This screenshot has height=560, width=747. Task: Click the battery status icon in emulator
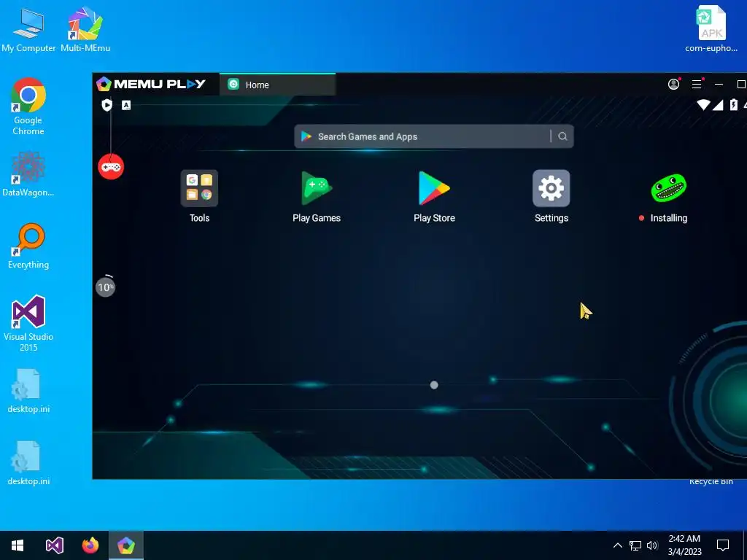click(734, 105)
